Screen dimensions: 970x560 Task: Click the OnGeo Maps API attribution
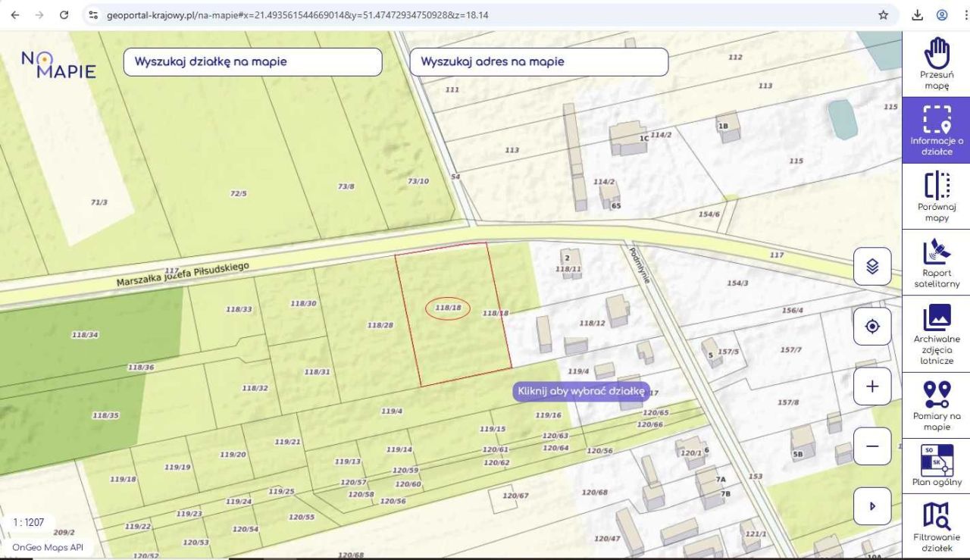coord(48,547)
